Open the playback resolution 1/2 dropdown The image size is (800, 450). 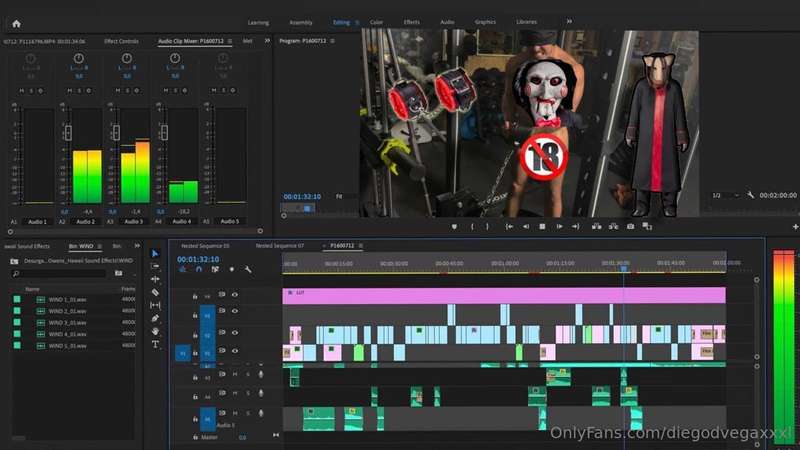point(726,195)
